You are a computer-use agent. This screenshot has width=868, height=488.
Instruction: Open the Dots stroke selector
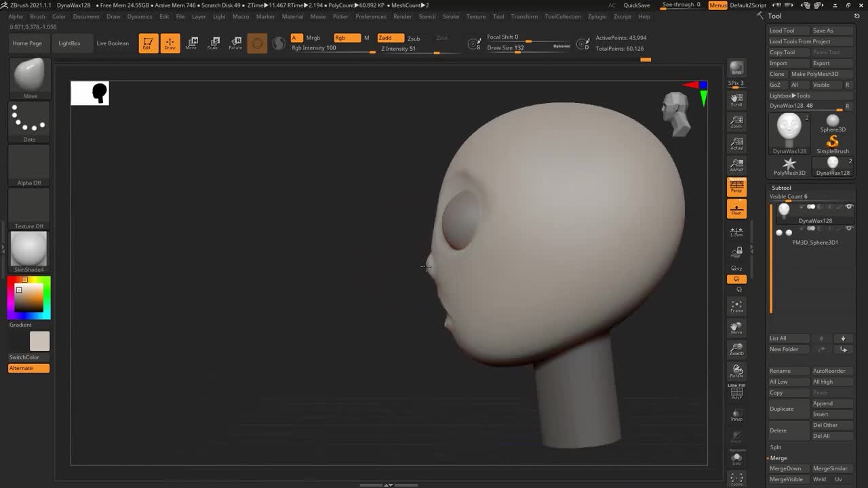(29, 123)
